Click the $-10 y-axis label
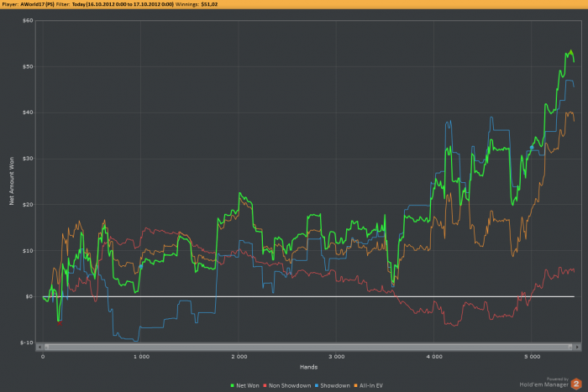 tap(27, 342)
